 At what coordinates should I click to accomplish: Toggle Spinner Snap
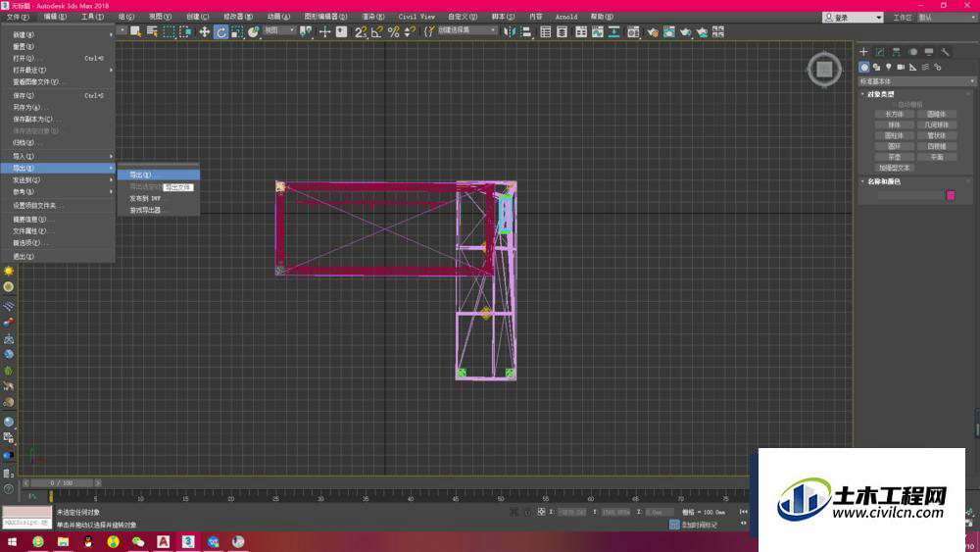[x=410, y=32]
